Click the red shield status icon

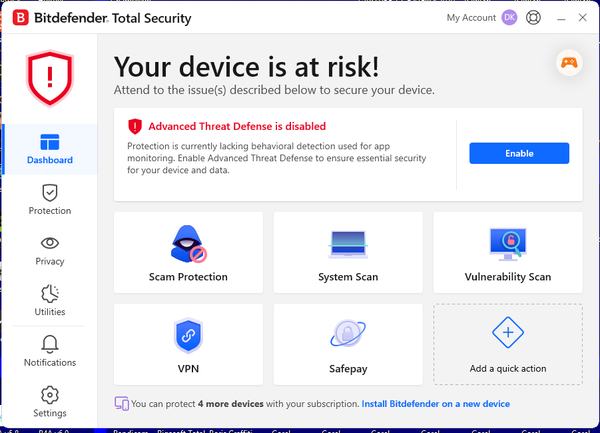49,78
